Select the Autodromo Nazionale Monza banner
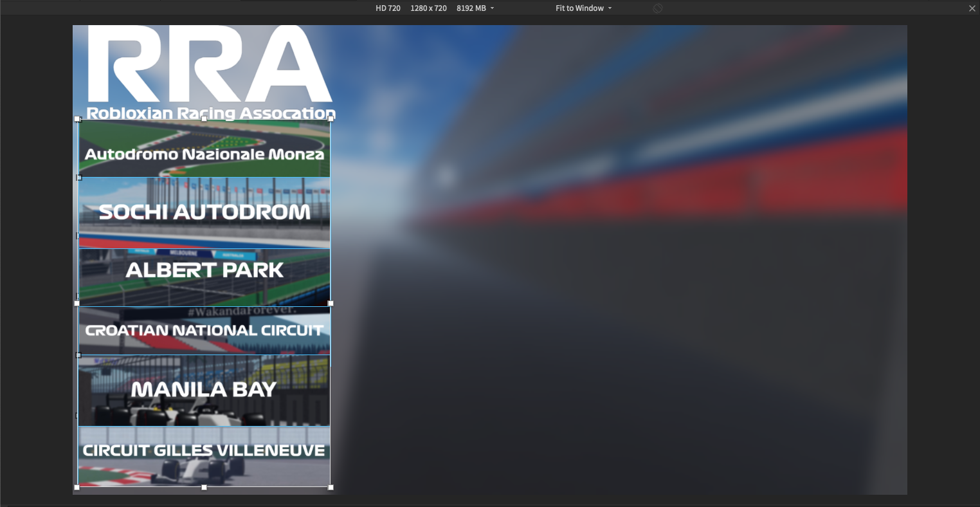980x507 pixels. tap(204, 149)
